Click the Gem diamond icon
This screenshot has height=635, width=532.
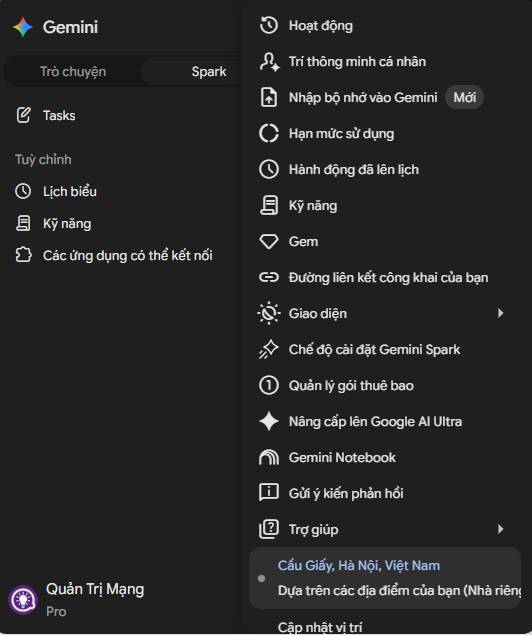(269, 242)
